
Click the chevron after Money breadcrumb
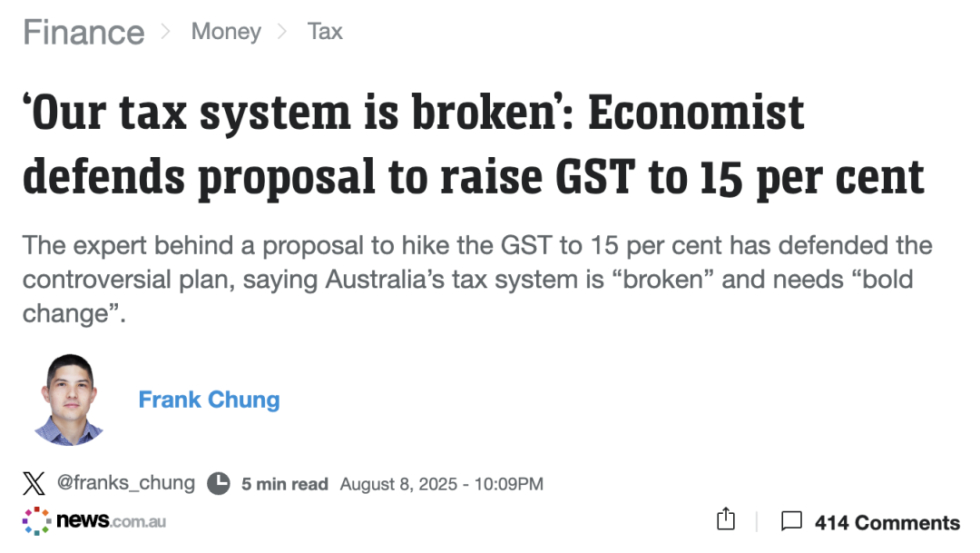[282, 32]
